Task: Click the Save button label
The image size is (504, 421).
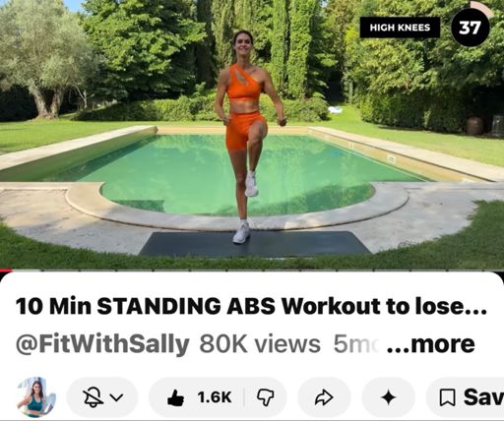Action: coord(483,397)
